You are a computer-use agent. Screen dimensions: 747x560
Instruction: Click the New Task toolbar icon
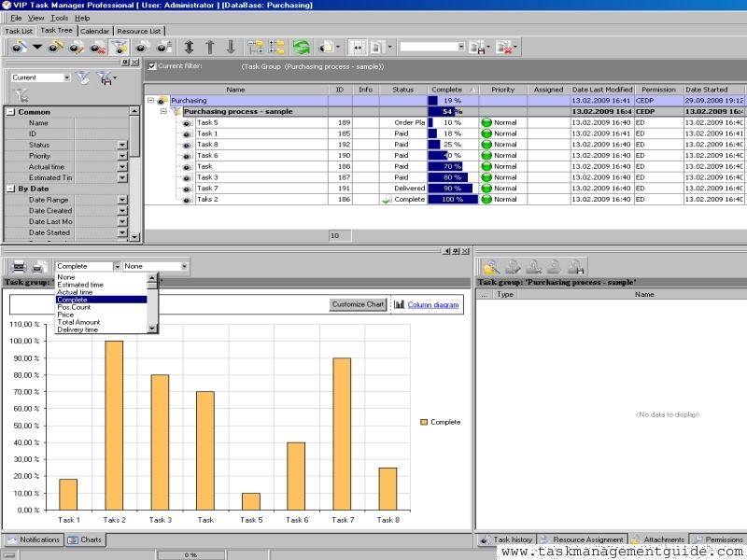[19, 48]
